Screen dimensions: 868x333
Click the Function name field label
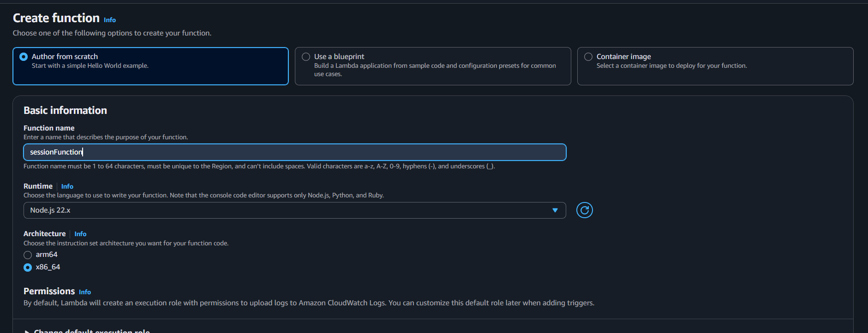point(49,128)
